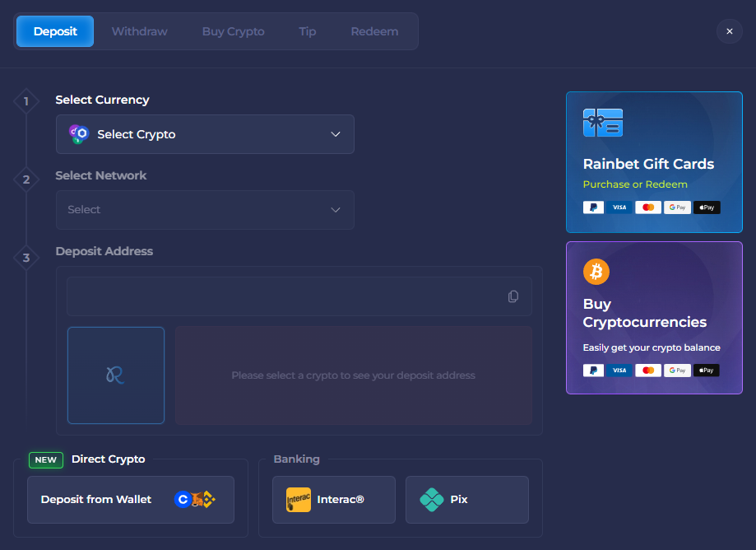This screenshot has width=756, height=550.
Task: Select the Interac payment icon
Action: click(299, 499)
